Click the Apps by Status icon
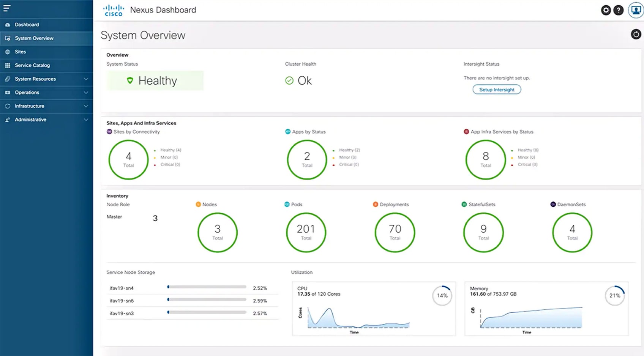Screen dimensions: 644x356 (x=287, y=132)
